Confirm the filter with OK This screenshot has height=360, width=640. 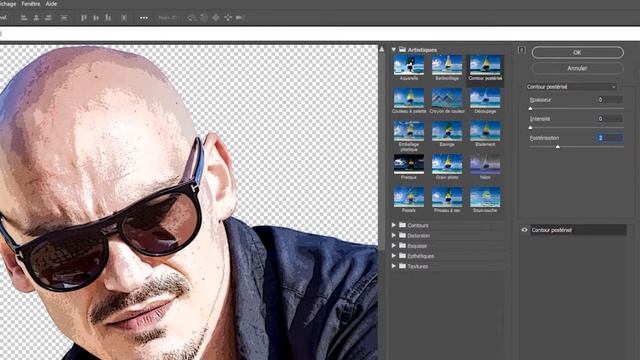(x=578, y=52)
